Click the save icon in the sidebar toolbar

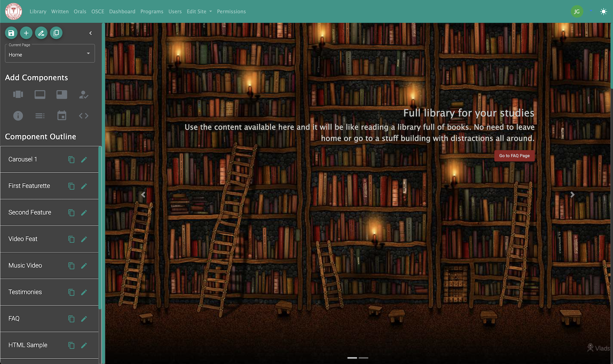tap(11, 33)
